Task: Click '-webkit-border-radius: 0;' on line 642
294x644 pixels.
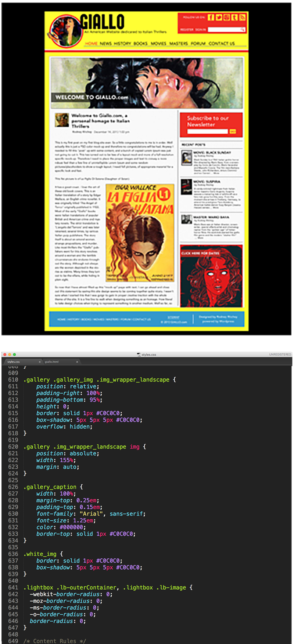Action: 71,594
